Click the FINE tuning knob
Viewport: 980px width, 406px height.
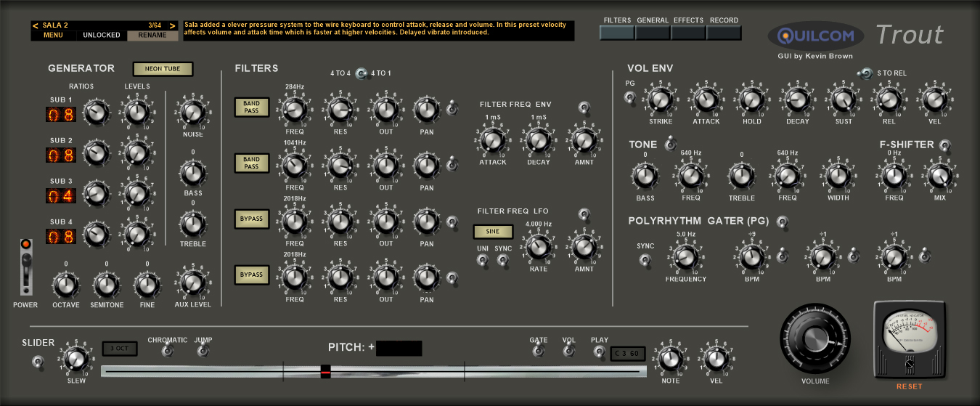click(x=147, y=285)
